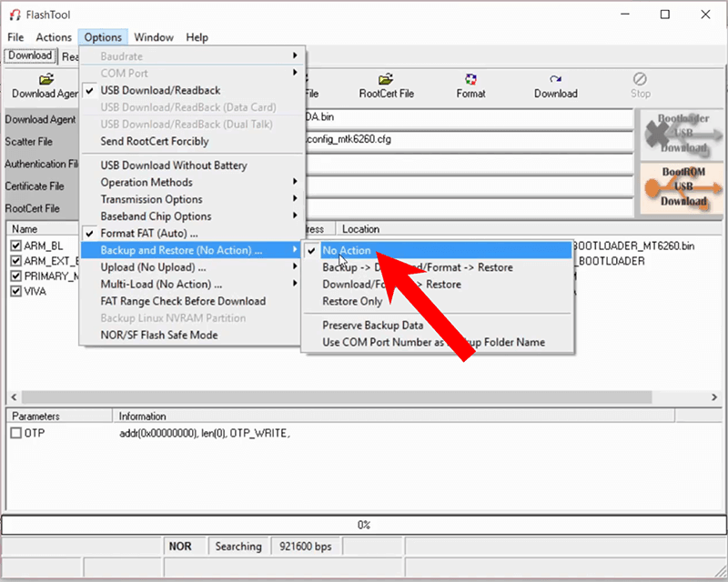The width and height of the screenshot is (728, 582).
Task: Choose NOR/SF Flash Safe Mode
Action: pos(191,336)
